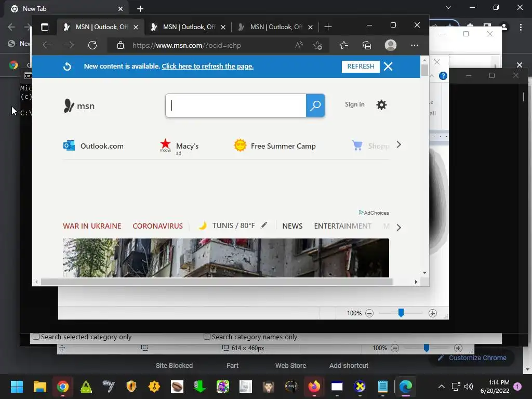Open NEWS category
This screenshot has width=532, height=399.
292,226
